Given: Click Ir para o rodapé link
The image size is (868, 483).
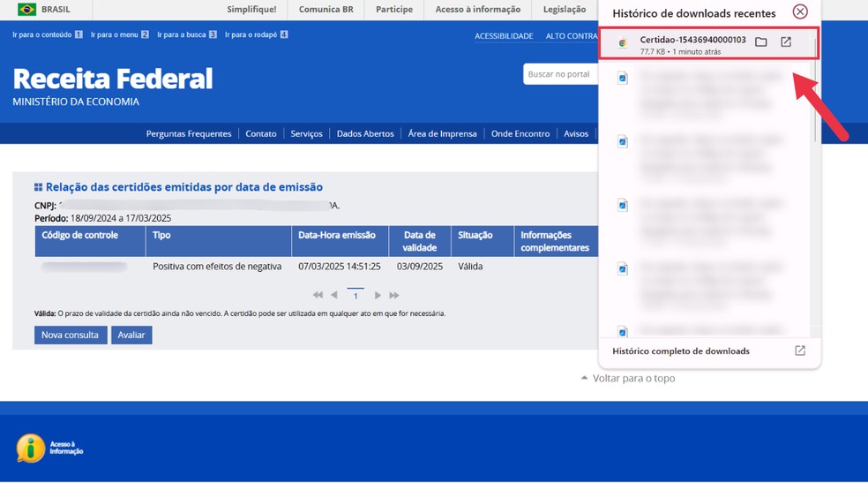Looking at the screenshot, I should (x=257, y=34).
